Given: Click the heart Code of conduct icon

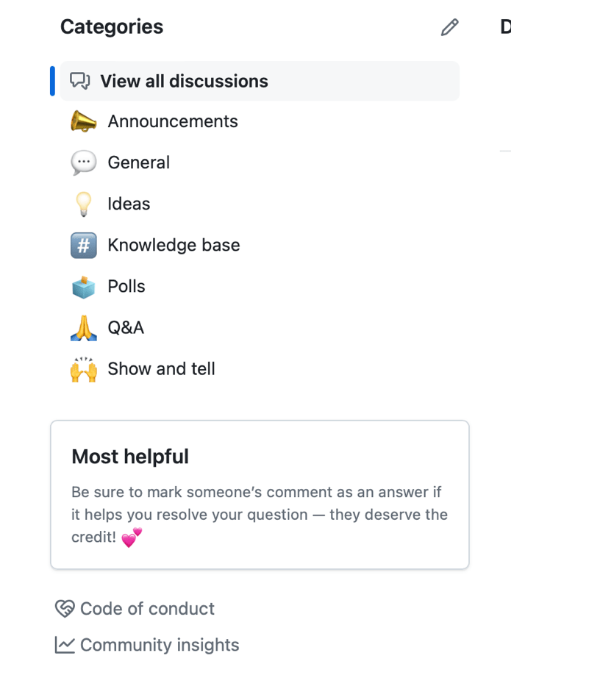Looking at the screenshot, I should tap(64, 609).
